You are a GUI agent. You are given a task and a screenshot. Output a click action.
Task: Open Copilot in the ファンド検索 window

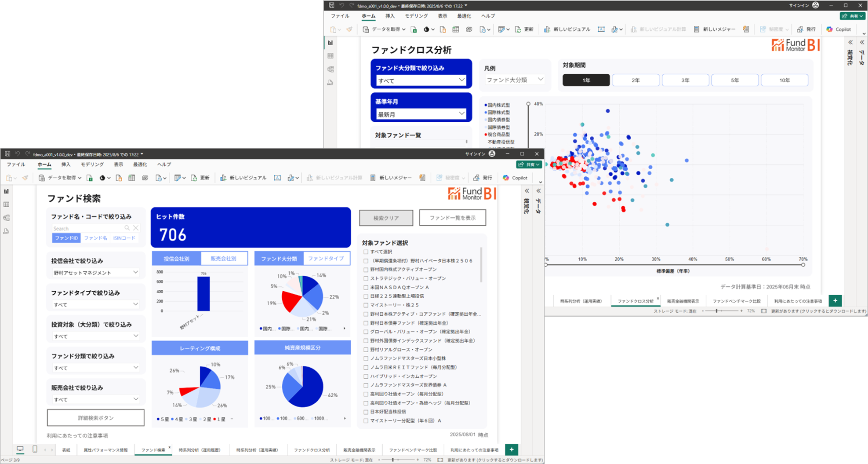click(515, 178)
